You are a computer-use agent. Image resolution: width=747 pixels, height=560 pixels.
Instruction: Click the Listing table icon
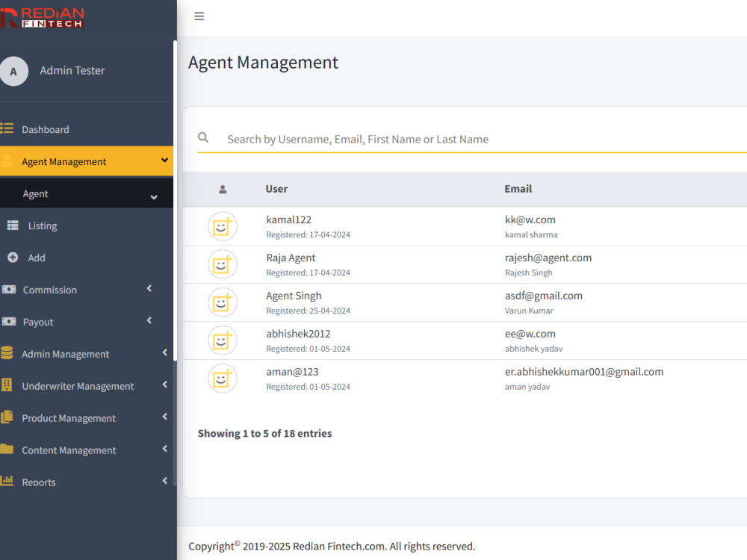13,225
